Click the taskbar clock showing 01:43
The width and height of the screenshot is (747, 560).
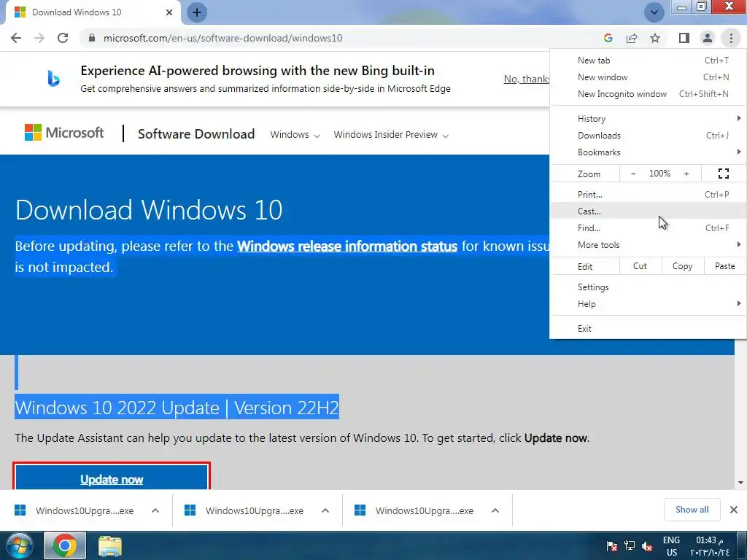tap(709, 546)
